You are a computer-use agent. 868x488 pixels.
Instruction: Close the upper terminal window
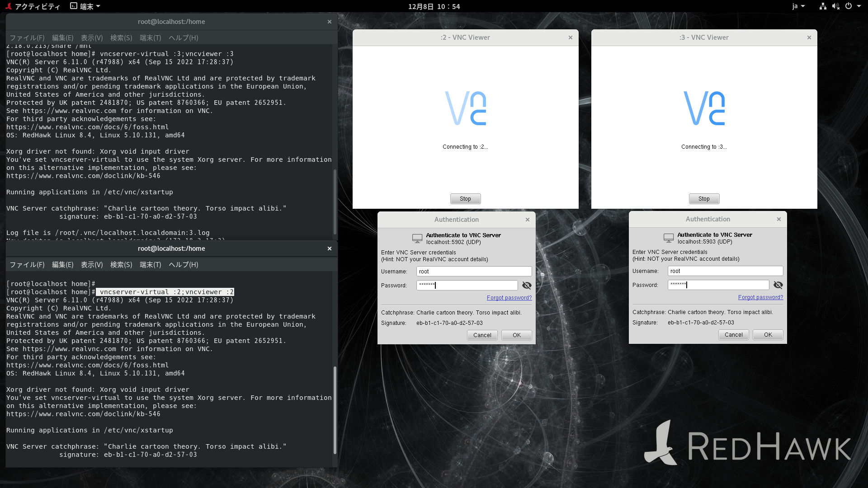coord(330,22)
